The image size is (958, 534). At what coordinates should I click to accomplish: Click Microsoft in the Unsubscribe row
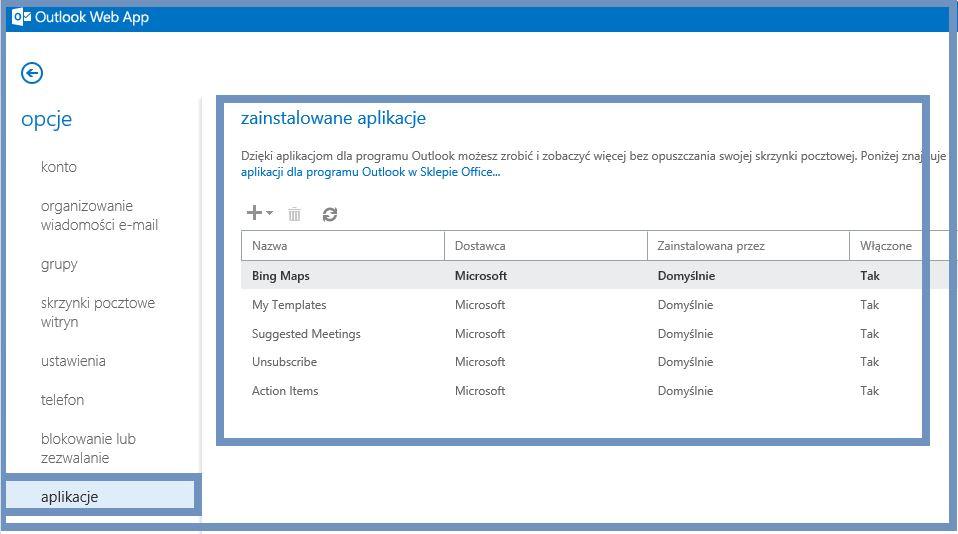480,362
